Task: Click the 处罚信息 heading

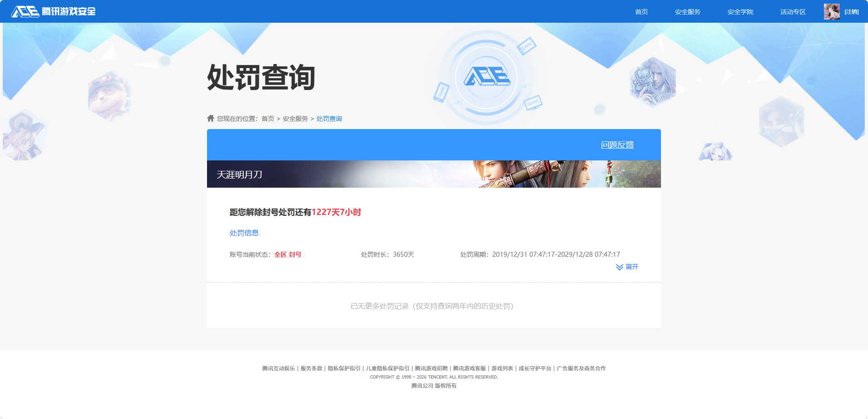Action: [244, 233]
